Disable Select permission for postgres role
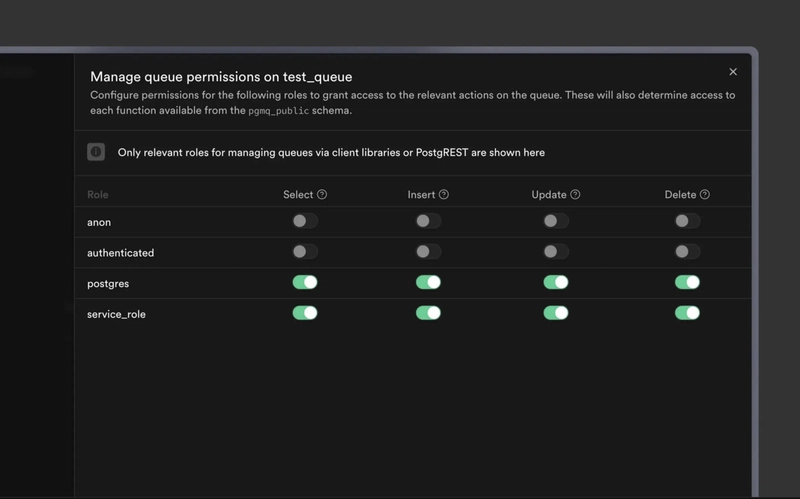 (x=305, y=282)
